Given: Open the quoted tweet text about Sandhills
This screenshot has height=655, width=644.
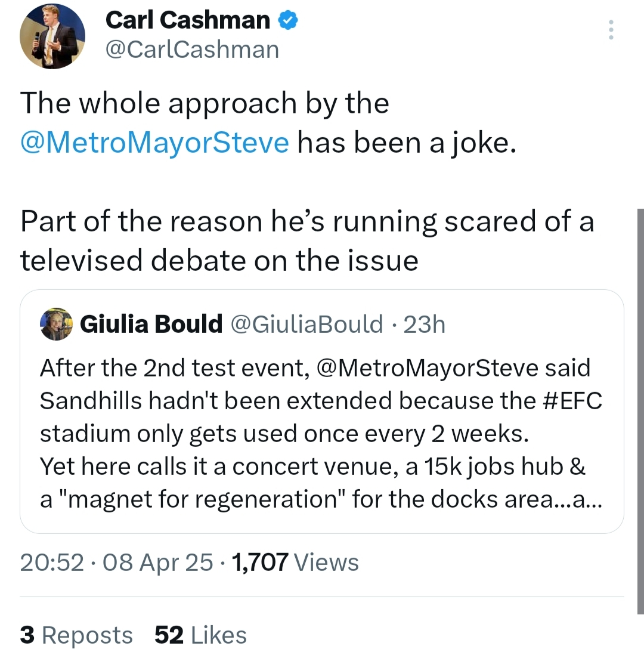Looking at the screenshot, I should coord(298,434).
